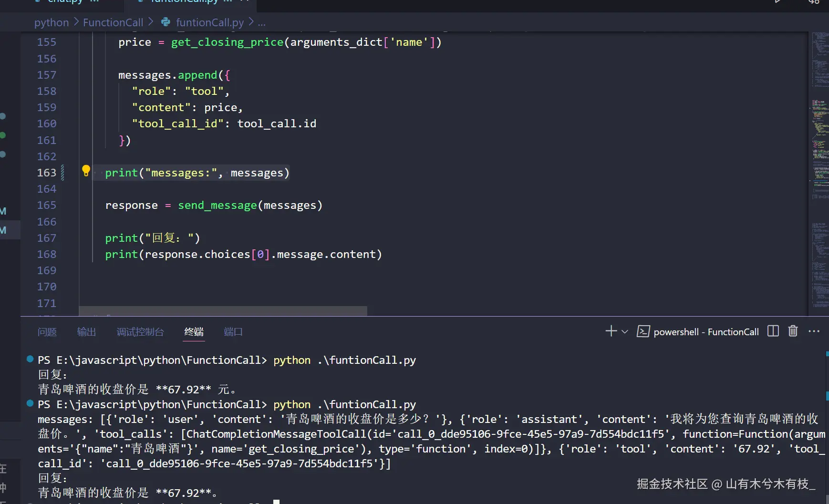Open the FunctionCall folder breadcrumb
Image resolution: width=829 pixels, height=504 pixels.
click(113, 22)
